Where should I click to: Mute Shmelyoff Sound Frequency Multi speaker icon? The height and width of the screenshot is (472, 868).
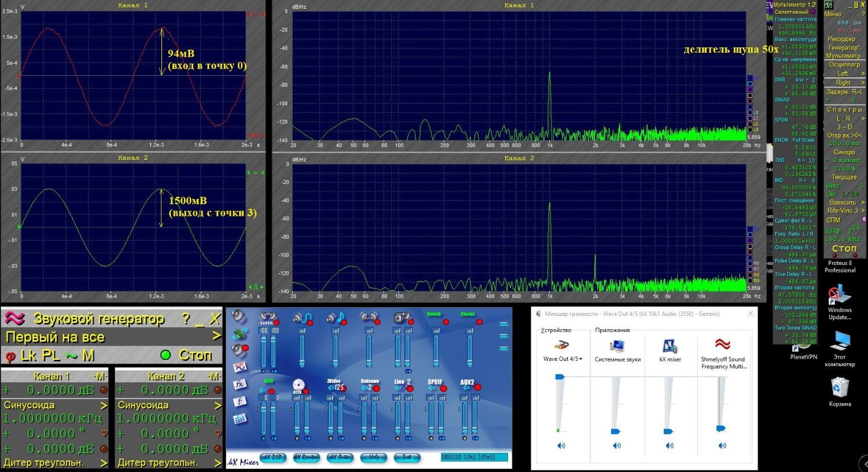tap(722, 445)
